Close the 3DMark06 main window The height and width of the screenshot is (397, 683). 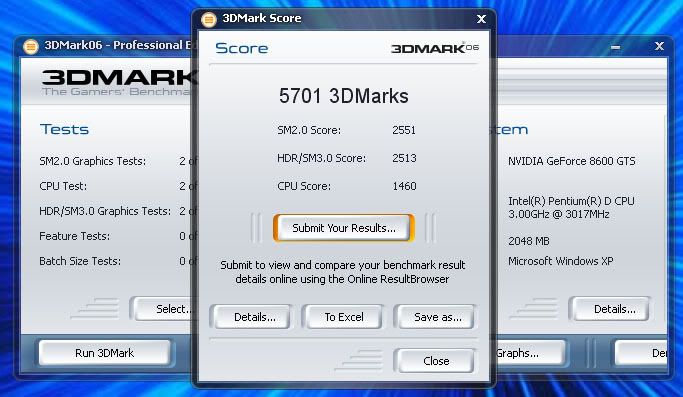pos(659,46)
